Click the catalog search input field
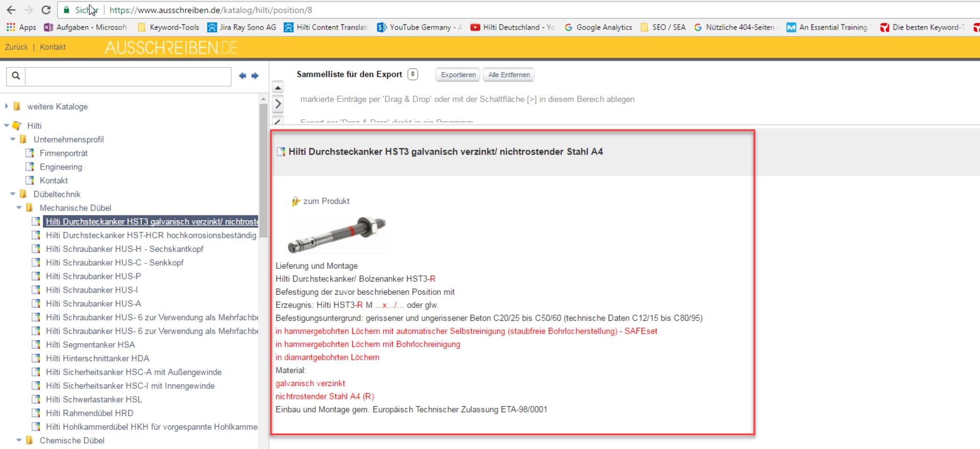980x449 pixels. pos(128,76)
